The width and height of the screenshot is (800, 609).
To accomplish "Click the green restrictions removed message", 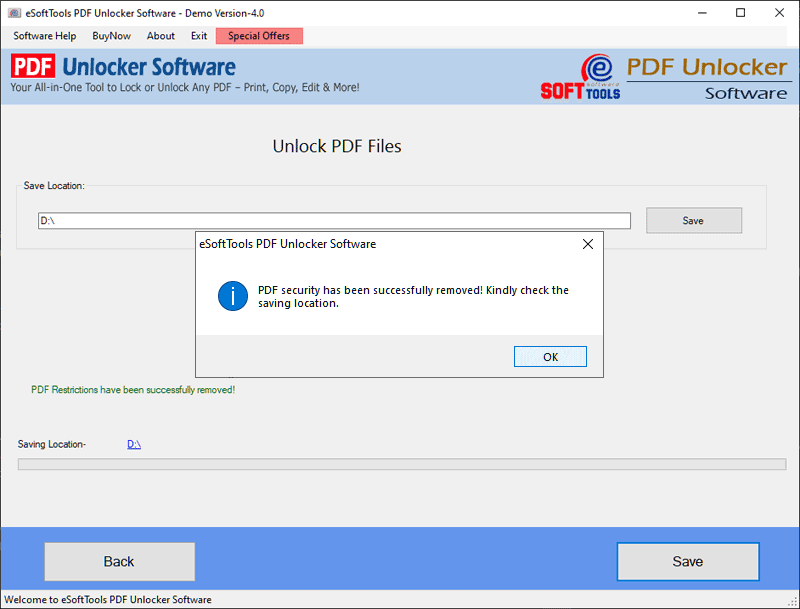I will pyautogui.click(x=133, y=389).
